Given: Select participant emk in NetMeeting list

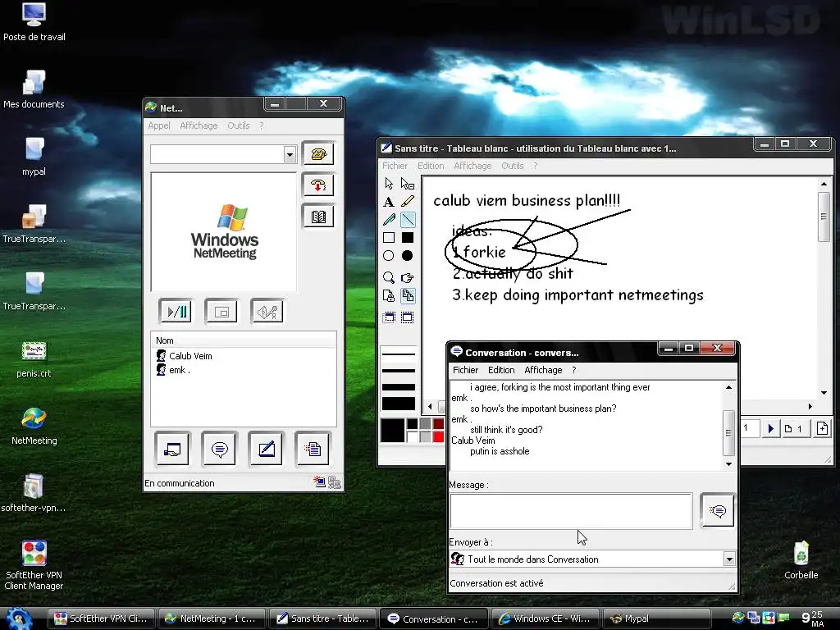Looking at the screenshot, I should 173,370.
